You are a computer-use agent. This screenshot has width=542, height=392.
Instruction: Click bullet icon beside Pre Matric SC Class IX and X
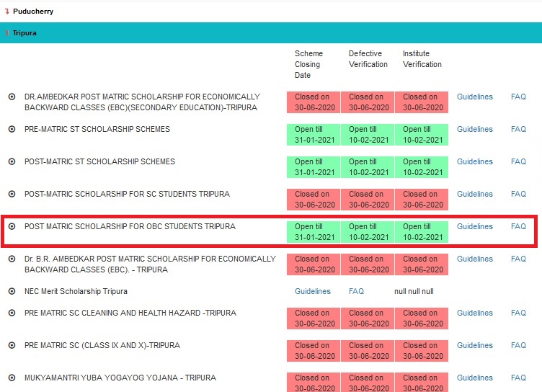point(12,345)
